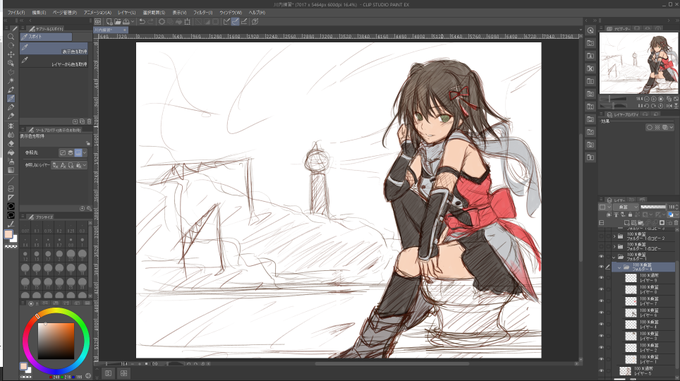This screenshot has height=381, width=680.
Task: Click the Redo arrow in the command bar
Action: pyautogui.click(x=150, y=21)
